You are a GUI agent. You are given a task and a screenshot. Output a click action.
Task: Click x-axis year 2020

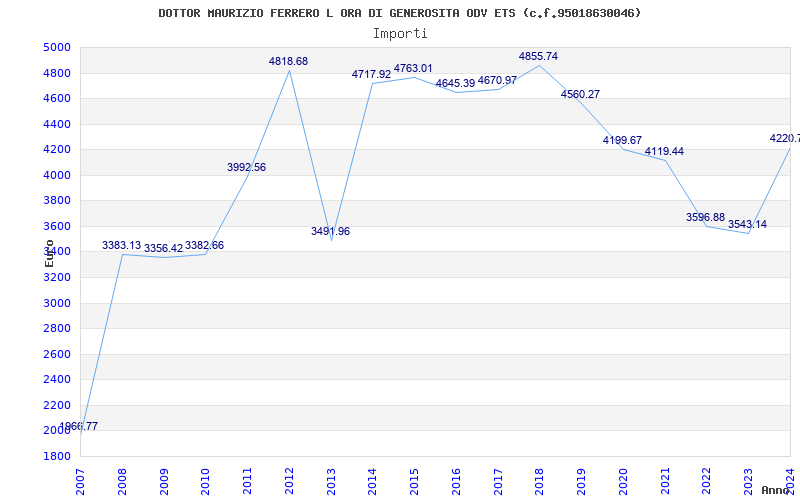tap(624, 482)
